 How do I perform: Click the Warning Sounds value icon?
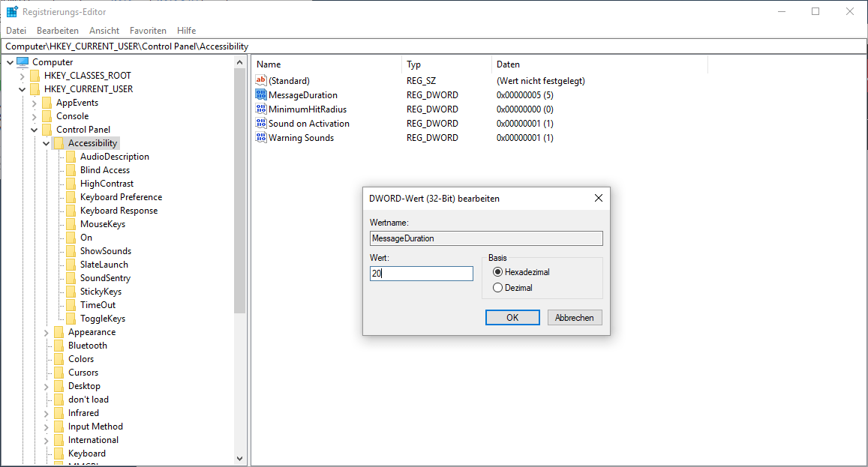(x=261, y=138)
